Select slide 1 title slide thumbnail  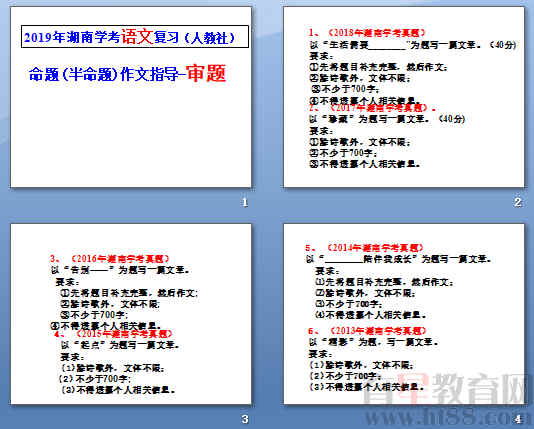tap(131, 97)
